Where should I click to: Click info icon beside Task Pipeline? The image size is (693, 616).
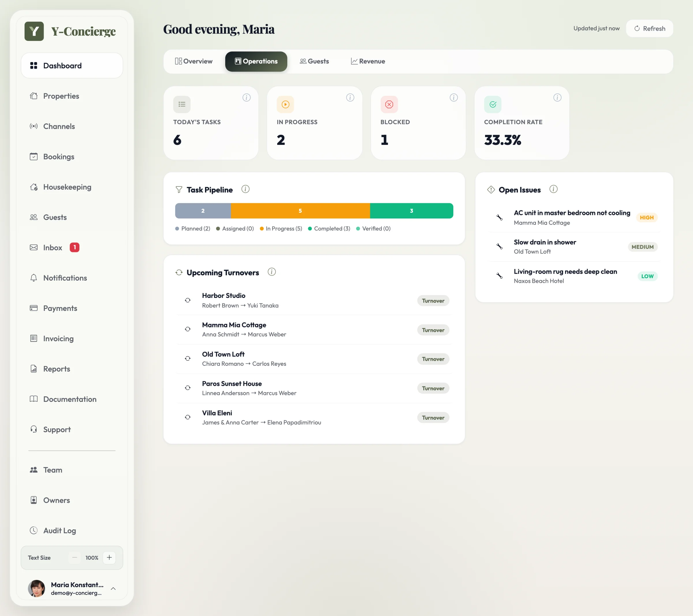pos(245,189)
